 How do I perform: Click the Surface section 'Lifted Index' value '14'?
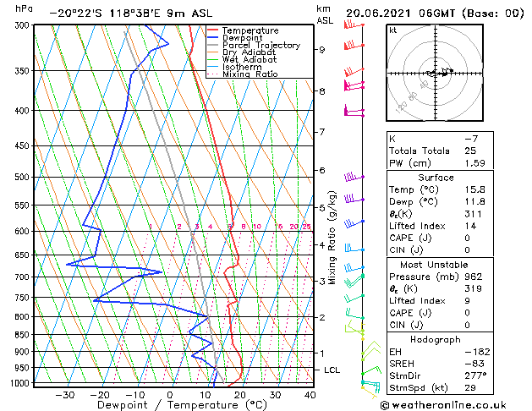470,226
